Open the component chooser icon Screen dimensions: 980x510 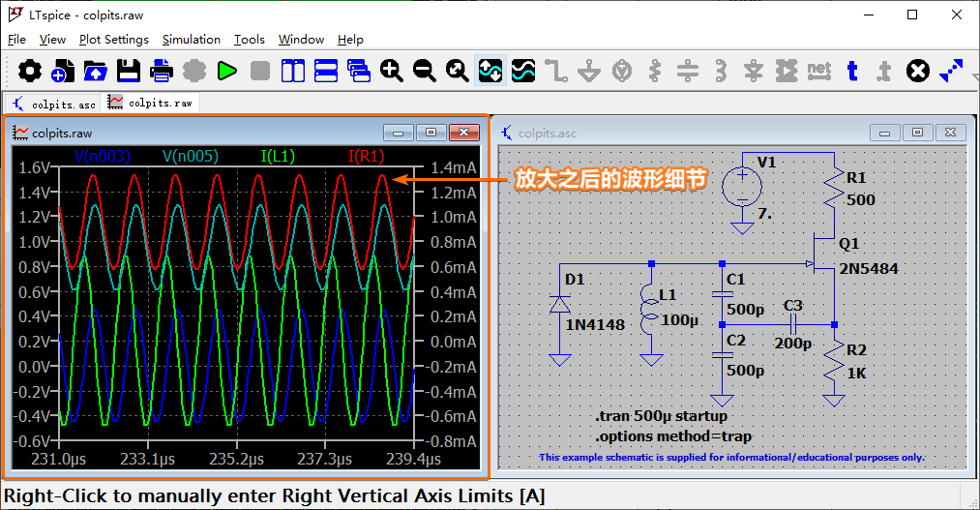787,71
